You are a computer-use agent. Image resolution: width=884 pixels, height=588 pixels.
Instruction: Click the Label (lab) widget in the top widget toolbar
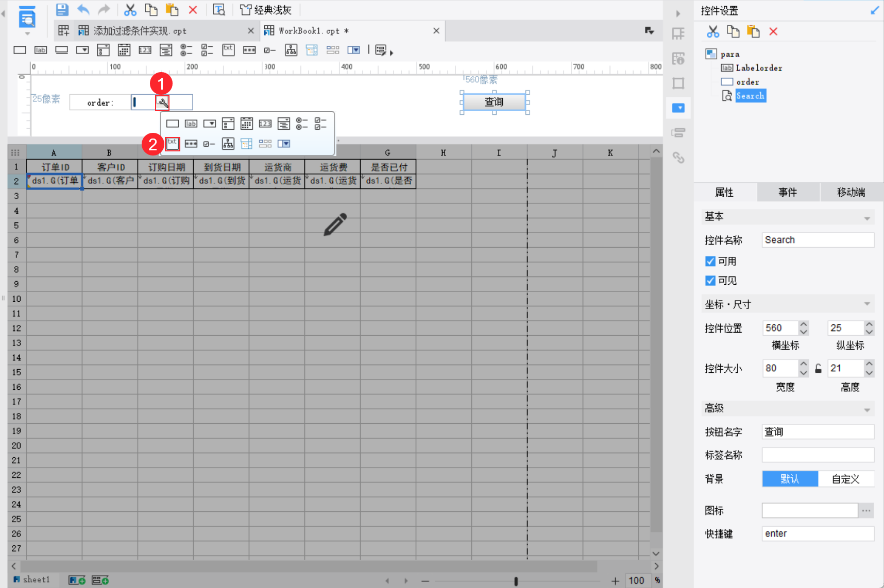tap(41, 50)
